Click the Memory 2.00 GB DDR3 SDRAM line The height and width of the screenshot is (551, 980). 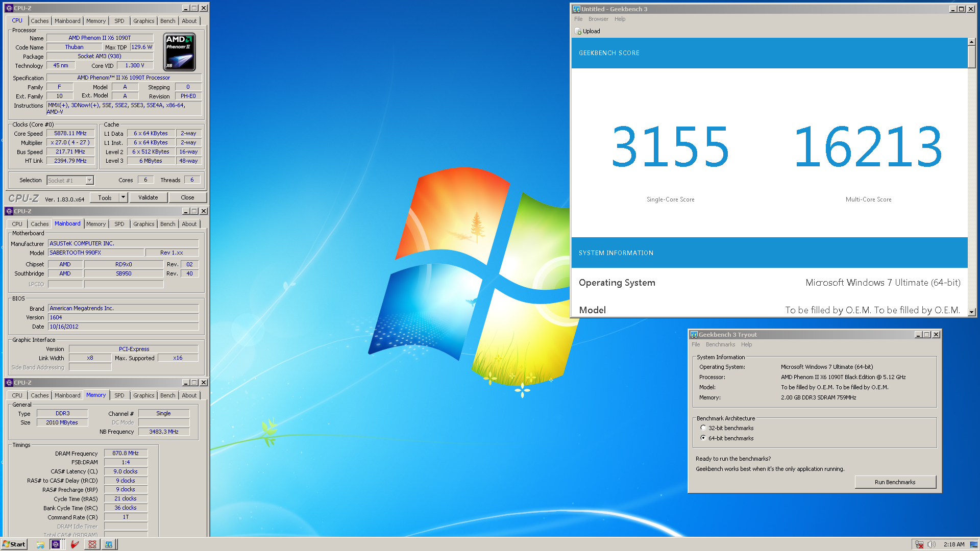click(x=818, y=397)
